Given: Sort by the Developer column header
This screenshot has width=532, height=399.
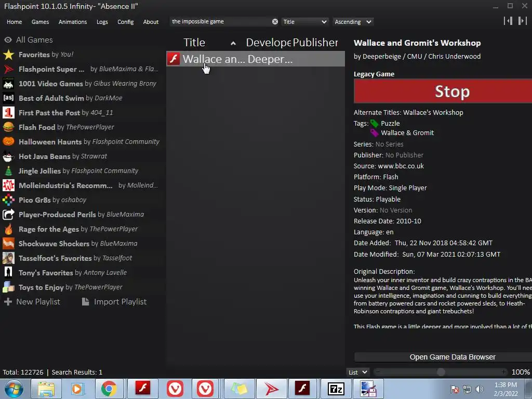Looking at the screenshot, I should [268, 43].
